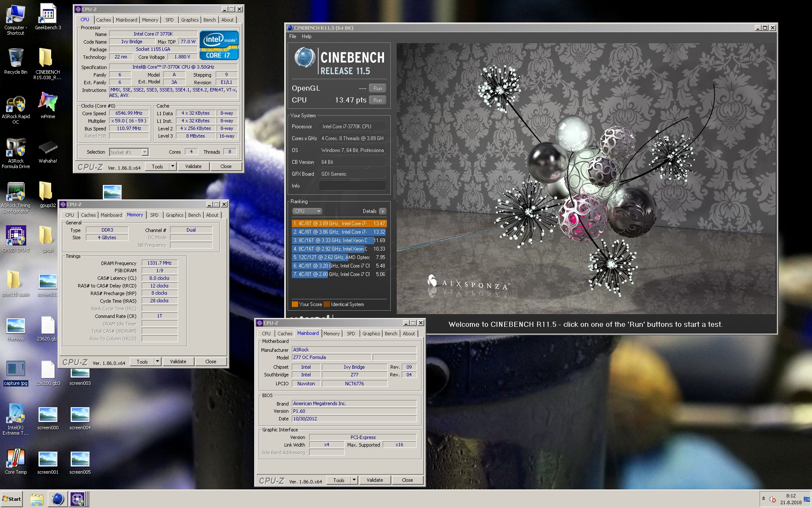Click the Start button
Viewport: 812px width, 508px height.
pos(11,499)
